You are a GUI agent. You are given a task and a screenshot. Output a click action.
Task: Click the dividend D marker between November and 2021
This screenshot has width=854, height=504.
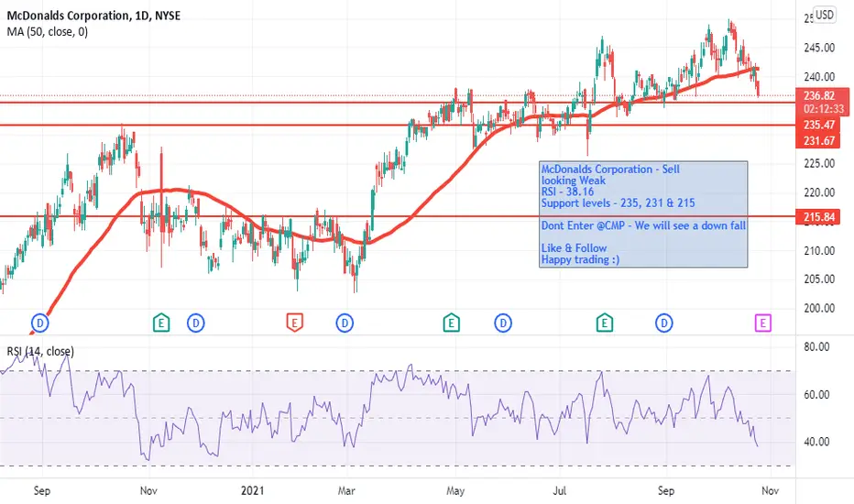[x=195, y=323]
